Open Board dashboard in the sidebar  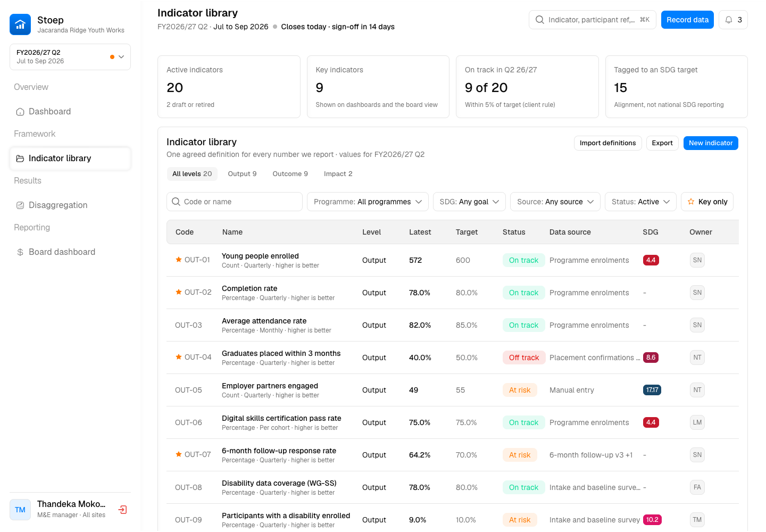[70, 252]
